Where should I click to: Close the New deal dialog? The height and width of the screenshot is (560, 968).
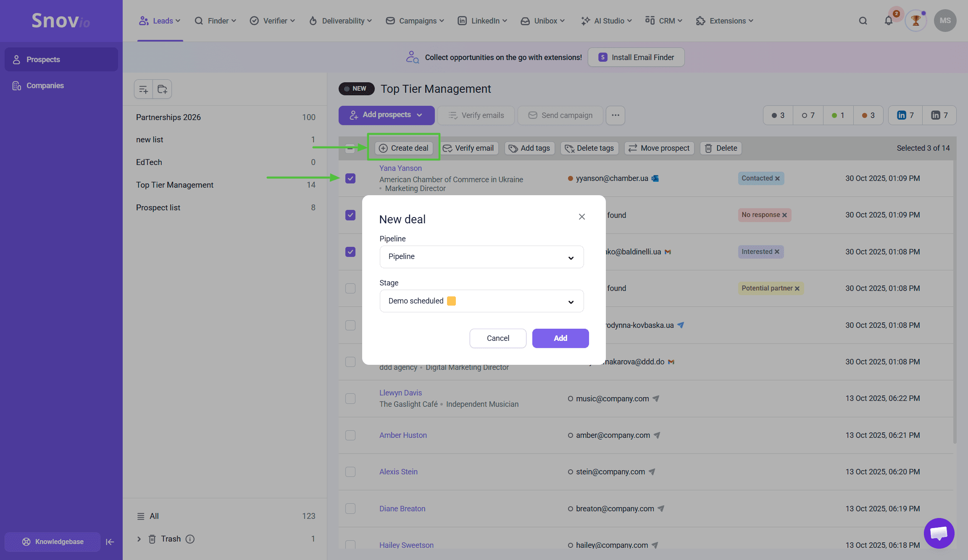click(581, 217)
